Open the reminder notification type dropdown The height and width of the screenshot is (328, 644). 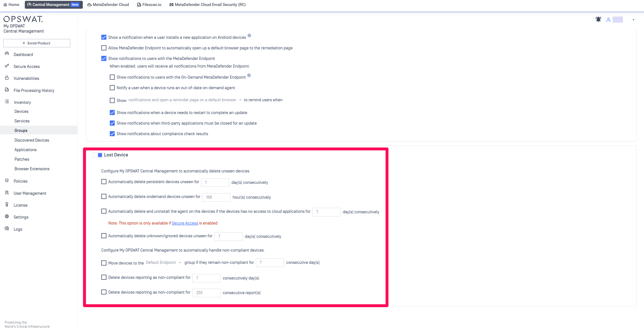[185, 100]
